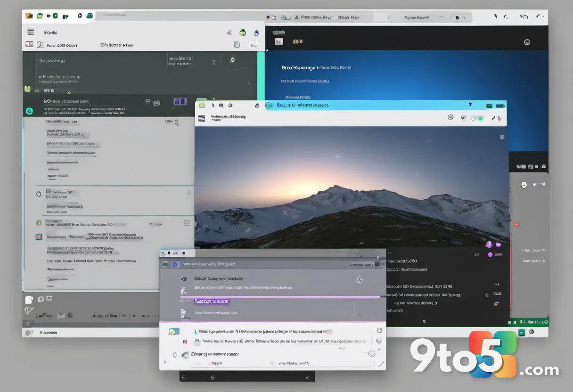This screenshot has height=392, width=573.
Task: Click the teal ring icon on dark left panel
Action: click(x=29, y=111)
